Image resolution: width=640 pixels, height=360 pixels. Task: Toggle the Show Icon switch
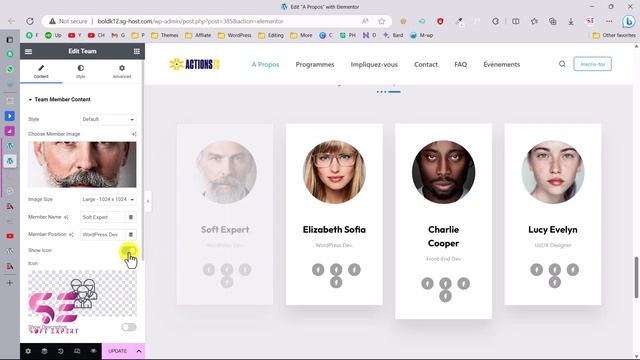(129, 250)
